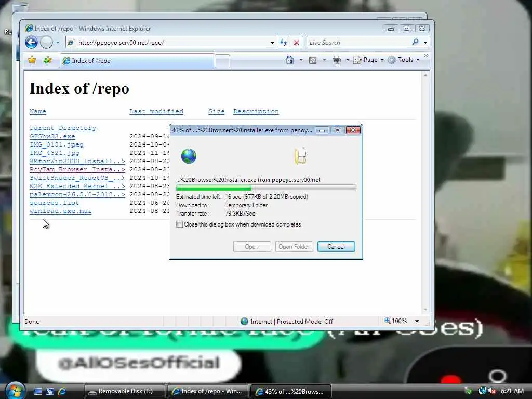Click the Internet zone globe in status bar
Screen dimensions: 532x399
coord(244,321)
